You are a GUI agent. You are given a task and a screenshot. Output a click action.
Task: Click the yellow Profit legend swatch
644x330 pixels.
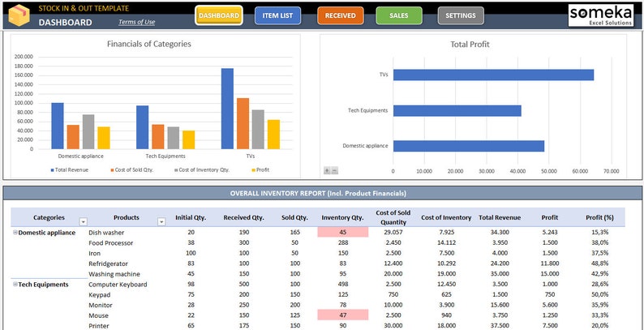253,170
